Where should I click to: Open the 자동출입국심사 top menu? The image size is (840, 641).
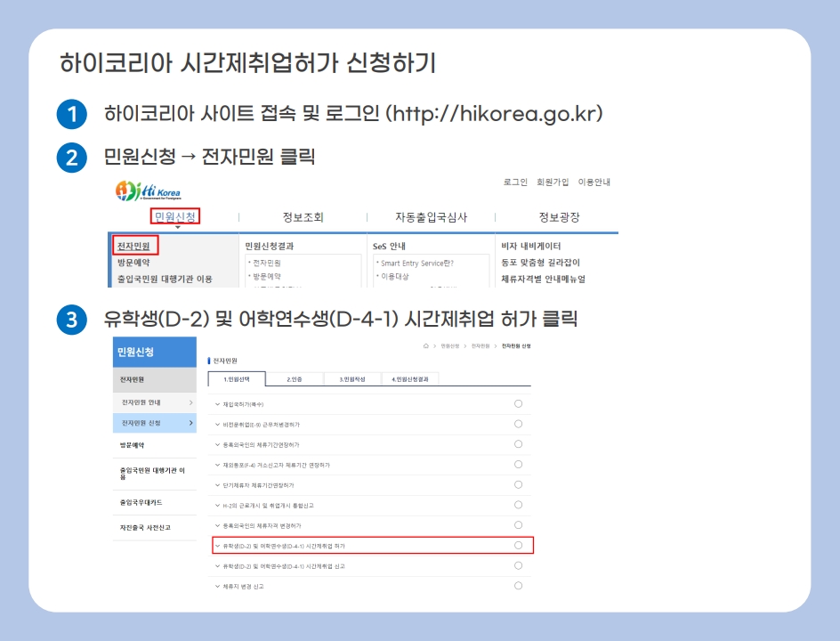(x=431, y=217)
